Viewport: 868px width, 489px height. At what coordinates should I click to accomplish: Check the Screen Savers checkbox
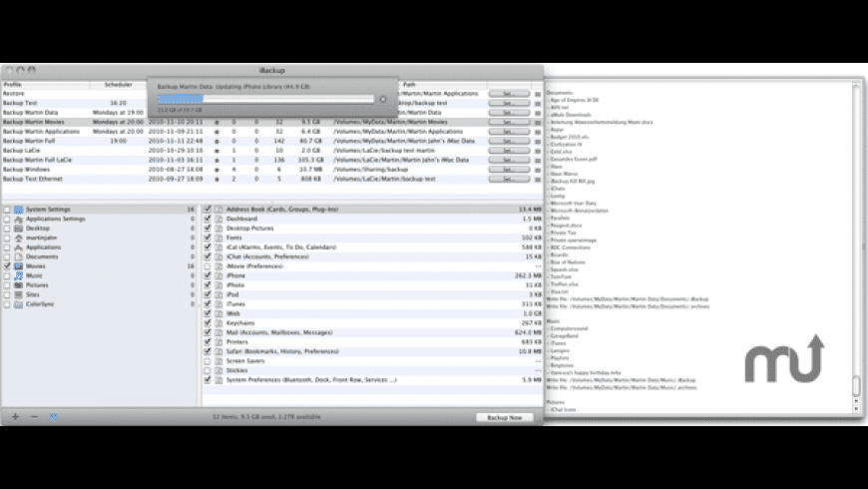[208, 361]
